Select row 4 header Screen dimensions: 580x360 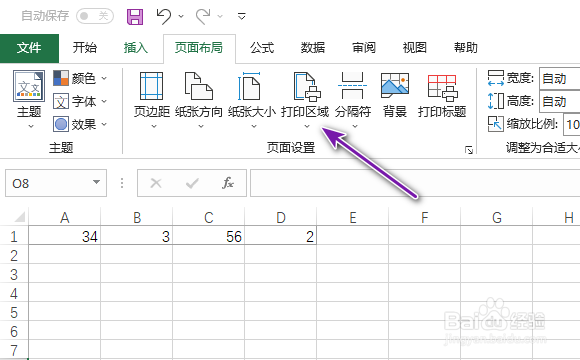click(14, 293)
